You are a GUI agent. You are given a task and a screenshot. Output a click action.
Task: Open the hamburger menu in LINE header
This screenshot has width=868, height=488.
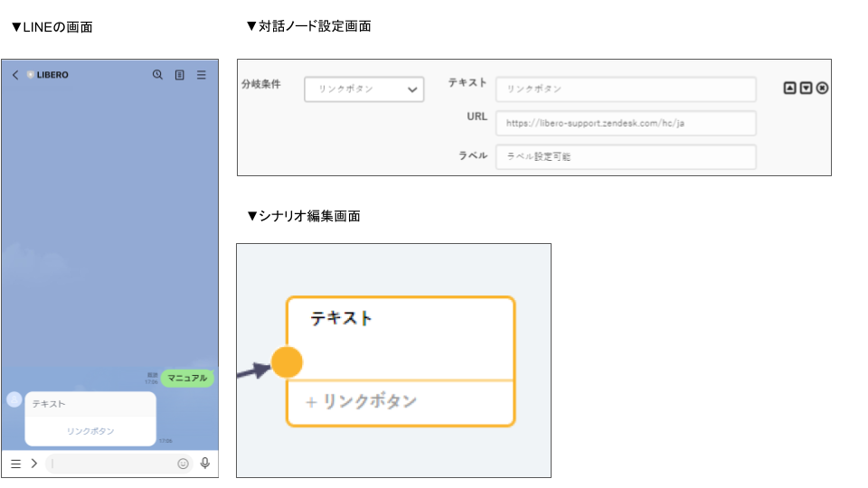point(202,75)
